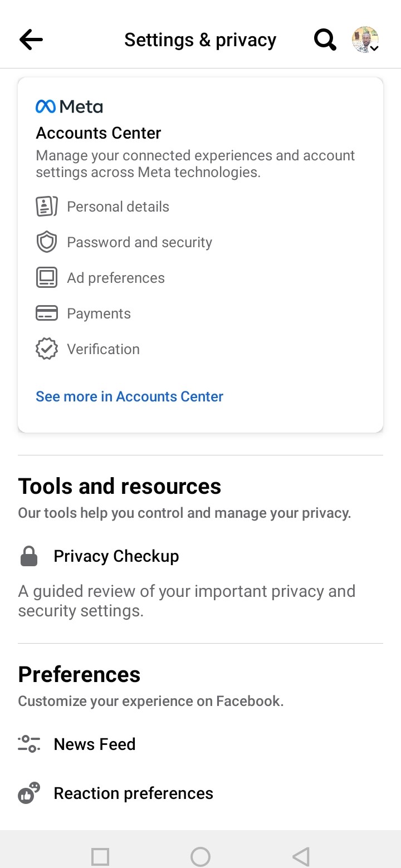Click the Meta logo

pyautogui.click(x=69, y=106)
